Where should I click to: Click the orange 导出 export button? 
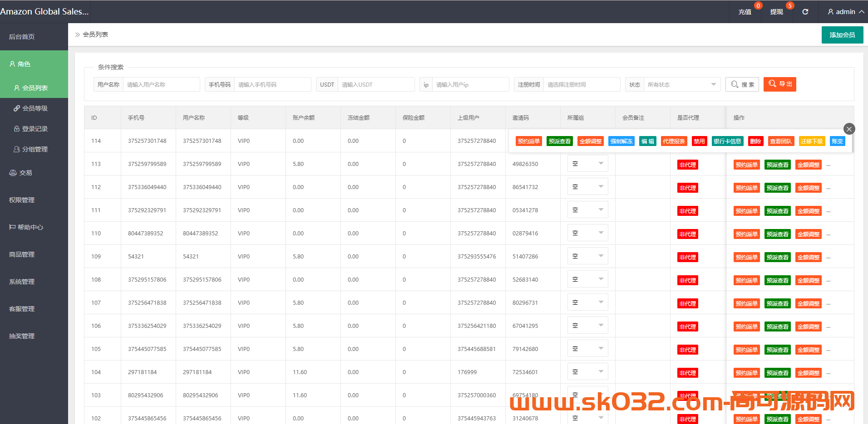coord(780,84)
